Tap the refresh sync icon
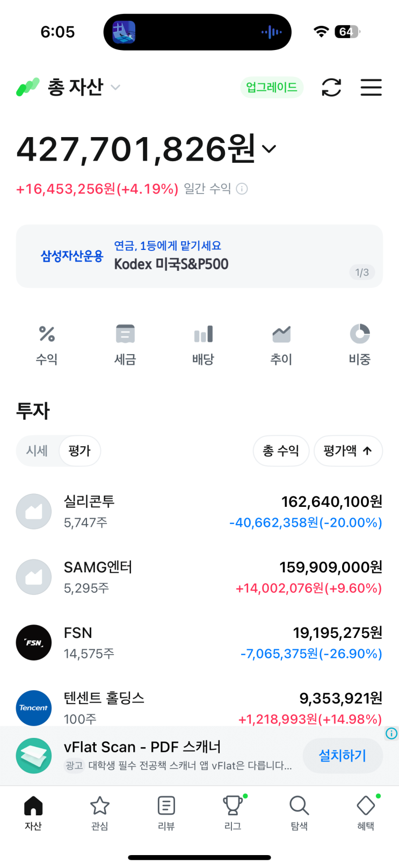Screen dimensions: 399x868 [x=331, y=87]
